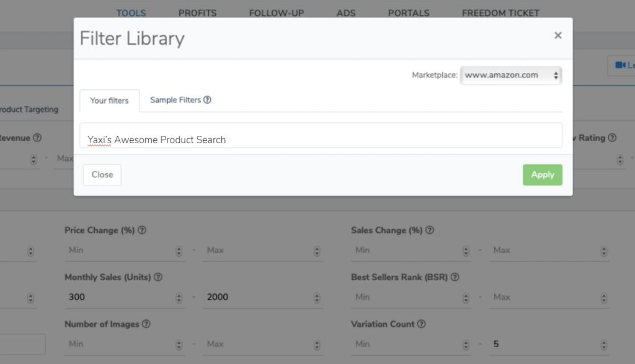Open the PROFITS menu
The height and width of the screenshot is (364, 635).
[x=197, y=12]
